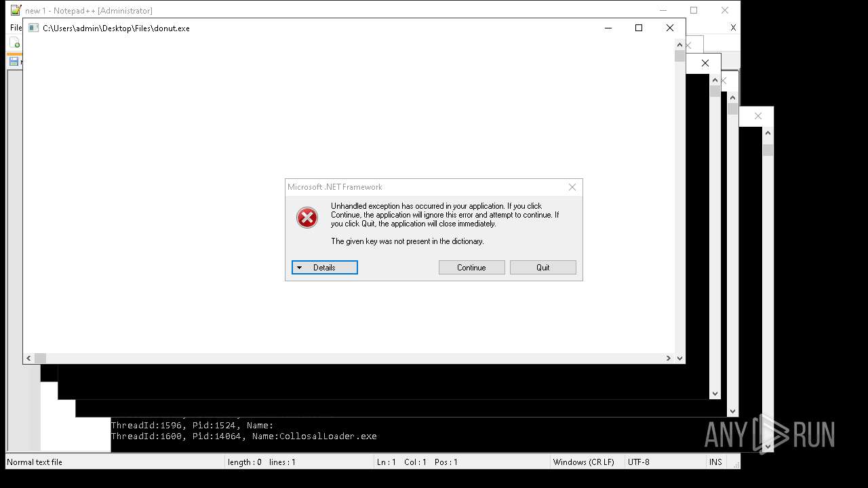Click Continue in the .NET Framework dialog
Viewport: 868px width, 488px height.
point(471,268)
